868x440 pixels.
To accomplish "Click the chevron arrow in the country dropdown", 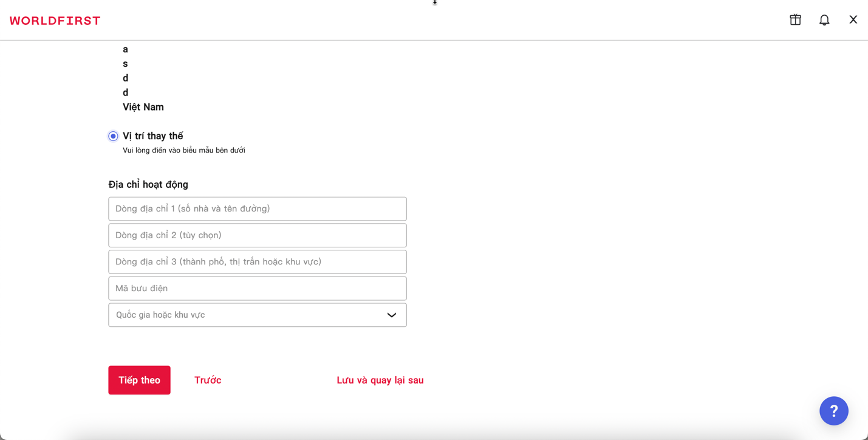I will tap(391, 315).
